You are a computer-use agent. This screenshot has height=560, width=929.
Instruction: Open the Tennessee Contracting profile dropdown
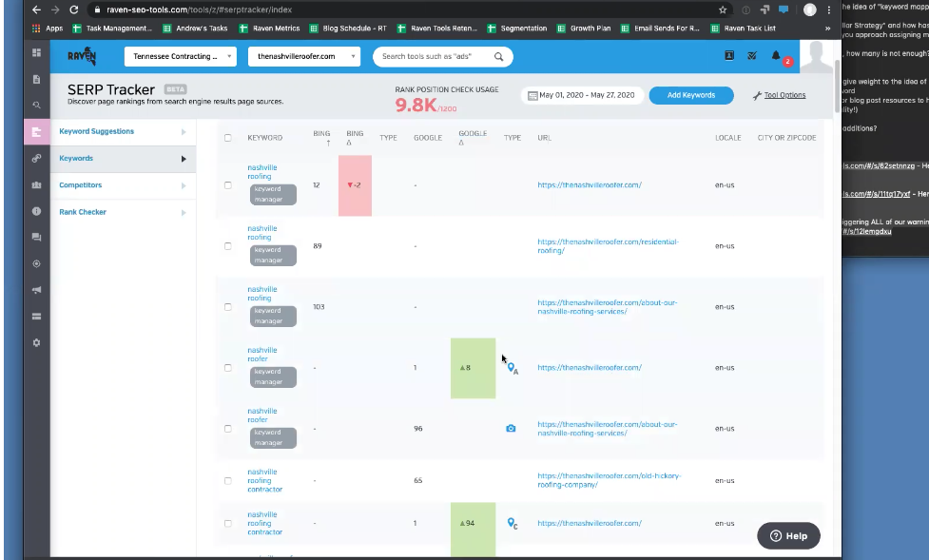(180, 56)
